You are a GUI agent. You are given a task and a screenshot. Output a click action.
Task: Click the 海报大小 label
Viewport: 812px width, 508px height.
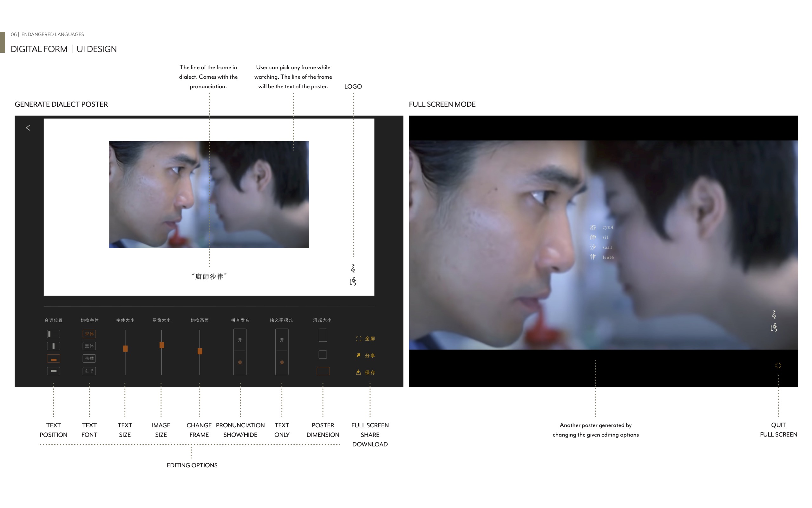point(322,320)
